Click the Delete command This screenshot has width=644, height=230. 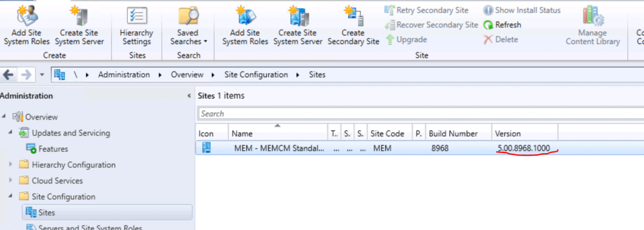click(x=501, y=40)
